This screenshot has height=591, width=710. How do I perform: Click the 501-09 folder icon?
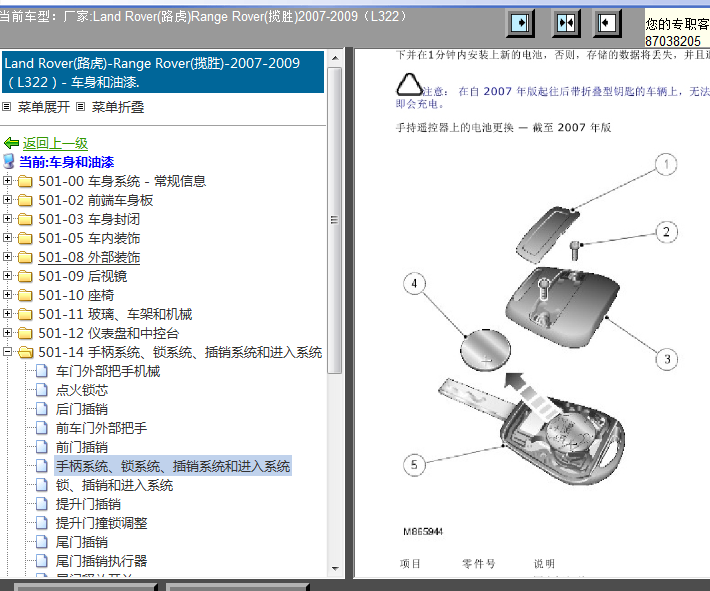[x=25, y=276]
